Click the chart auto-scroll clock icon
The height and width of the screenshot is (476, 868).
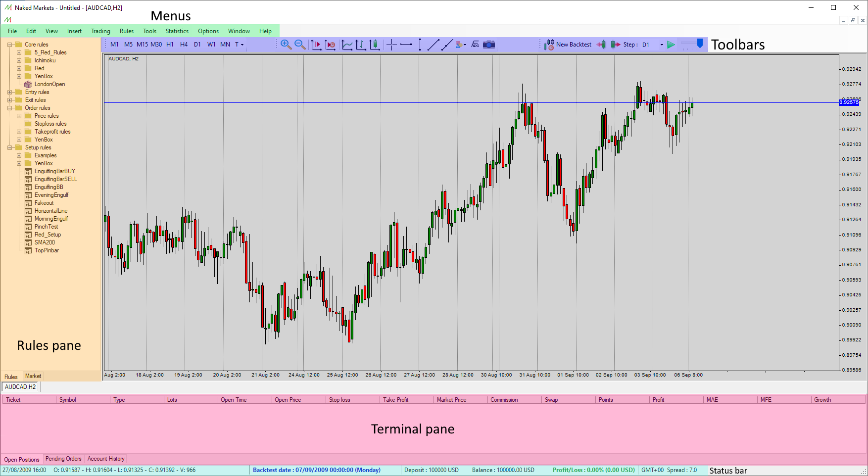pos(331,45)
